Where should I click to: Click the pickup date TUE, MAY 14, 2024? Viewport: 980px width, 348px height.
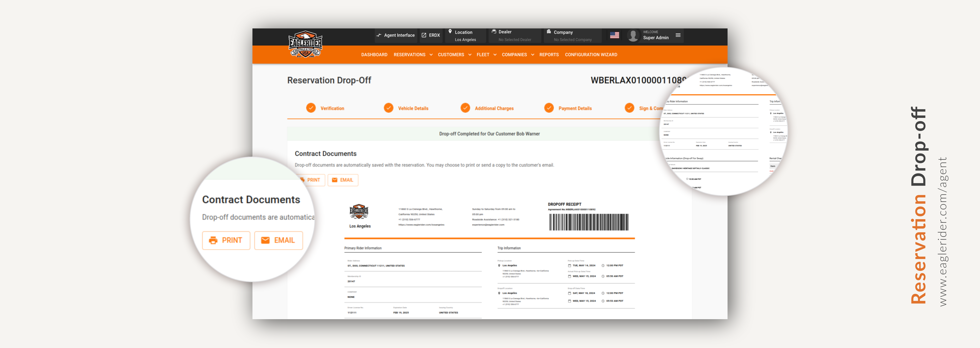(x=584, y=265)
